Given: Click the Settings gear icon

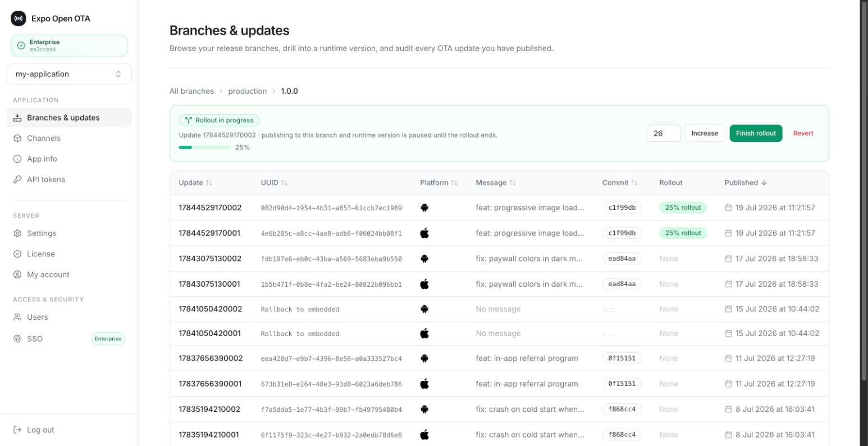Looking at the screenshot, I should click(17, 233).
